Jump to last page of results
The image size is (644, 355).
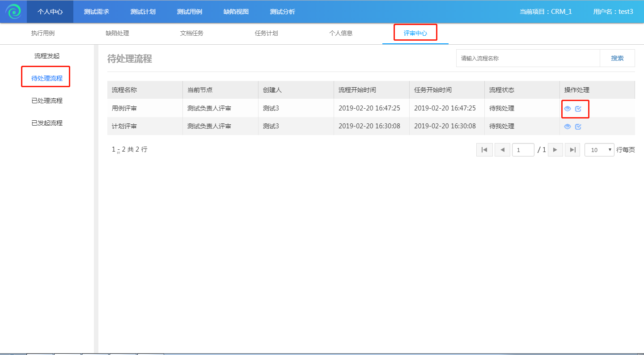point(572,150)
